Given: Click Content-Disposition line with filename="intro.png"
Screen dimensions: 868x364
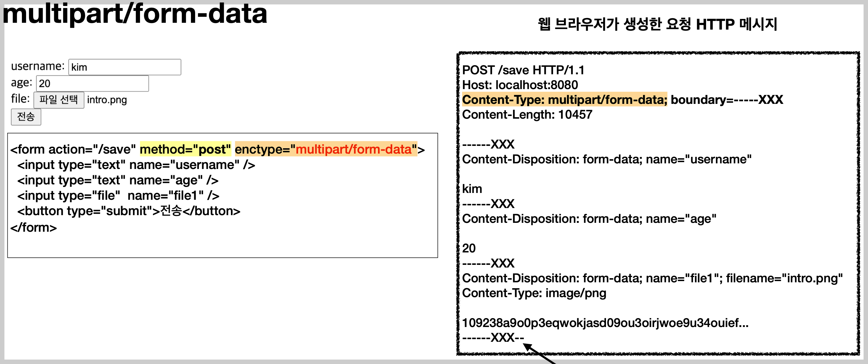Looking at the screenshot, I should [652, 278].
